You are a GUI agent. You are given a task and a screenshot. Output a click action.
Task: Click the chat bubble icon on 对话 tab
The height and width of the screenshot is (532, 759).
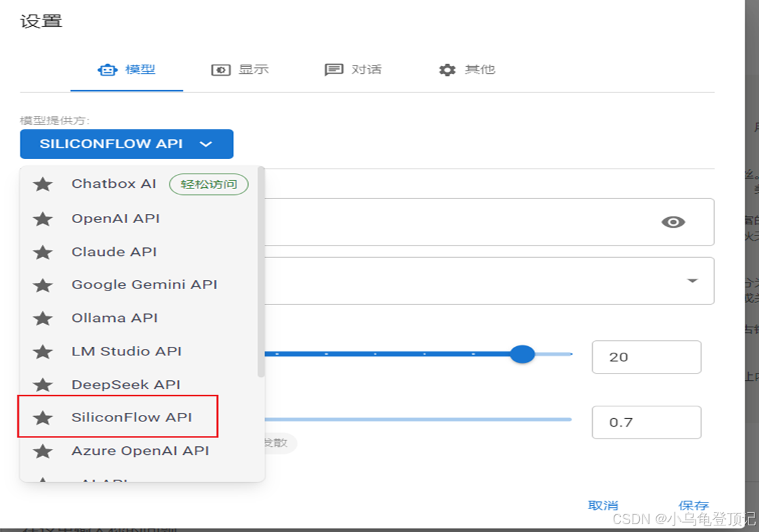334,70
